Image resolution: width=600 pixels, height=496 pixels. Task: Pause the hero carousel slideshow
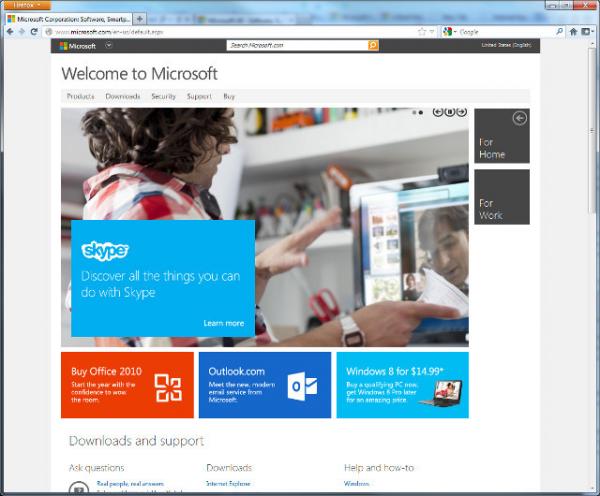pyautogui.click(x=450, y=112)
